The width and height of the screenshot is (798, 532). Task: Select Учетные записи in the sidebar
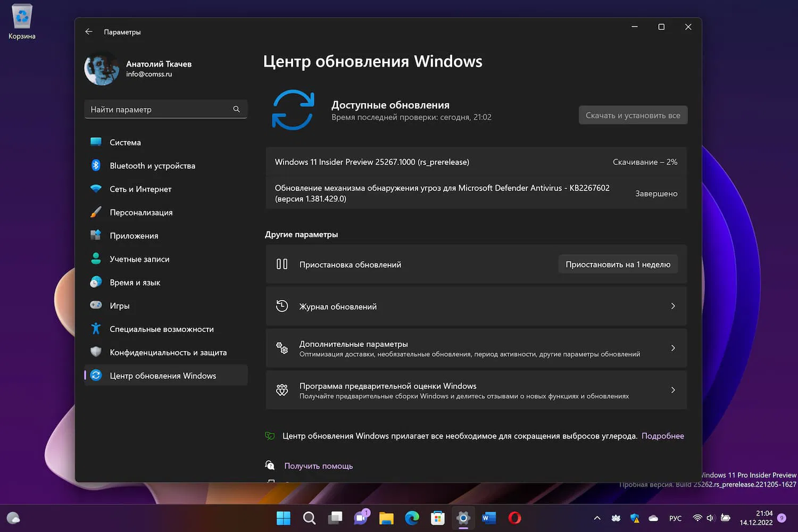pyautogui.click(x=96, y=259)
